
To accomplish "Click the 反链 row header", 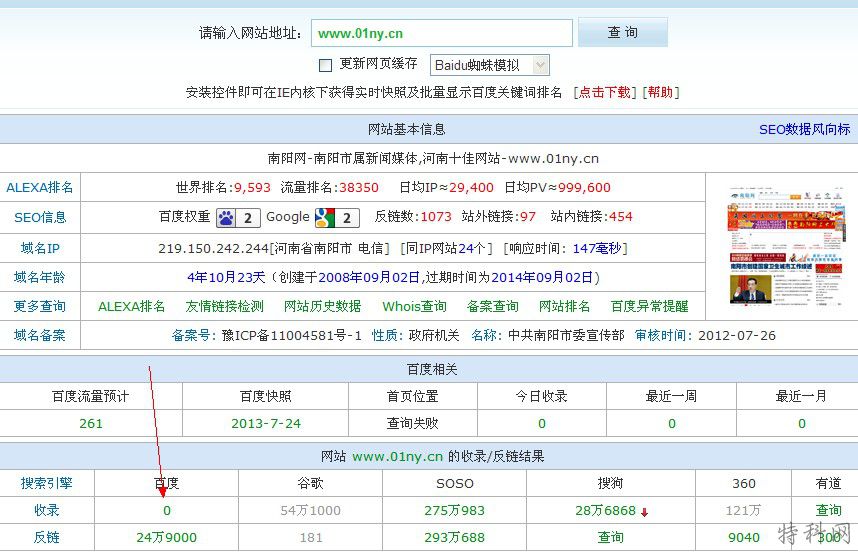I will point(47,537).
